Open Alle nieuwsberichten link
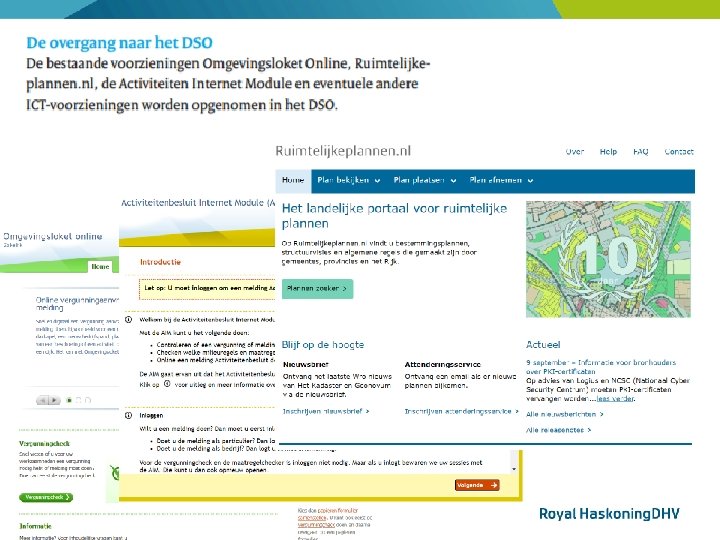This screenshot has width=720, height=540. pyautogui.click(x=564, y=414)
